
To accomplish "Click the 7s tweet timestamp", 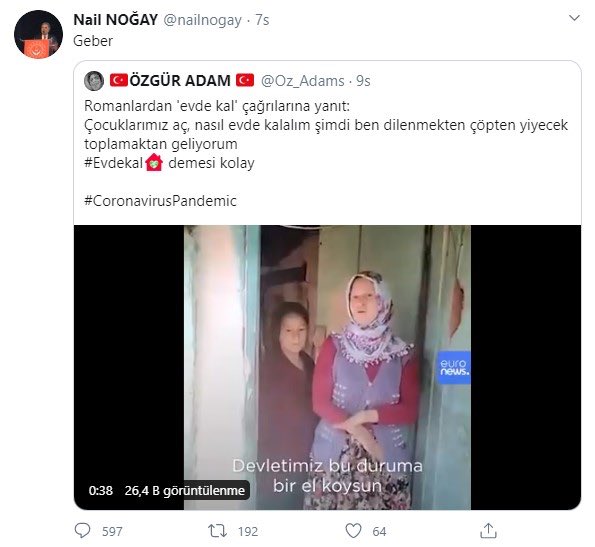I will coord(262,20).
